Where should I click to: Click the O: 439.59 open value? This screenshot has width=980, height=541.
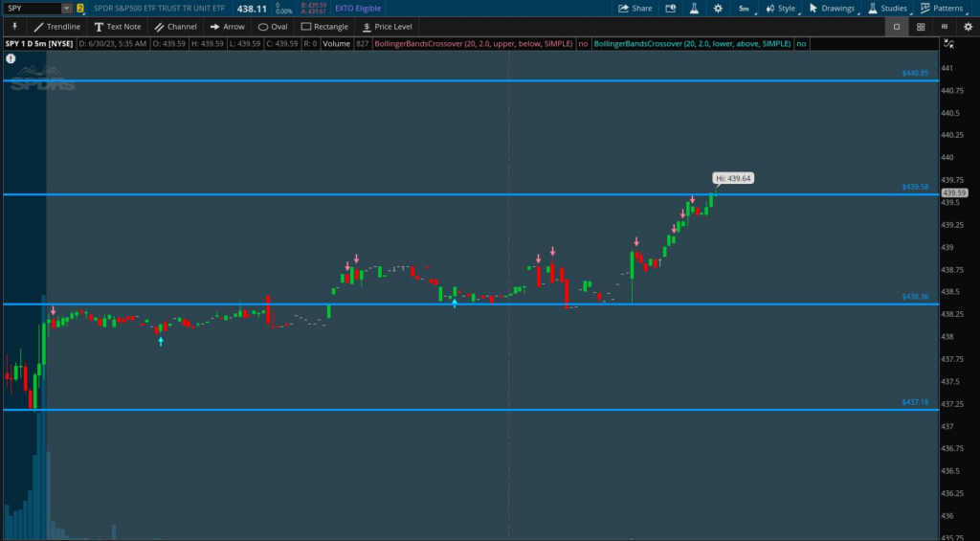(167, 44)
